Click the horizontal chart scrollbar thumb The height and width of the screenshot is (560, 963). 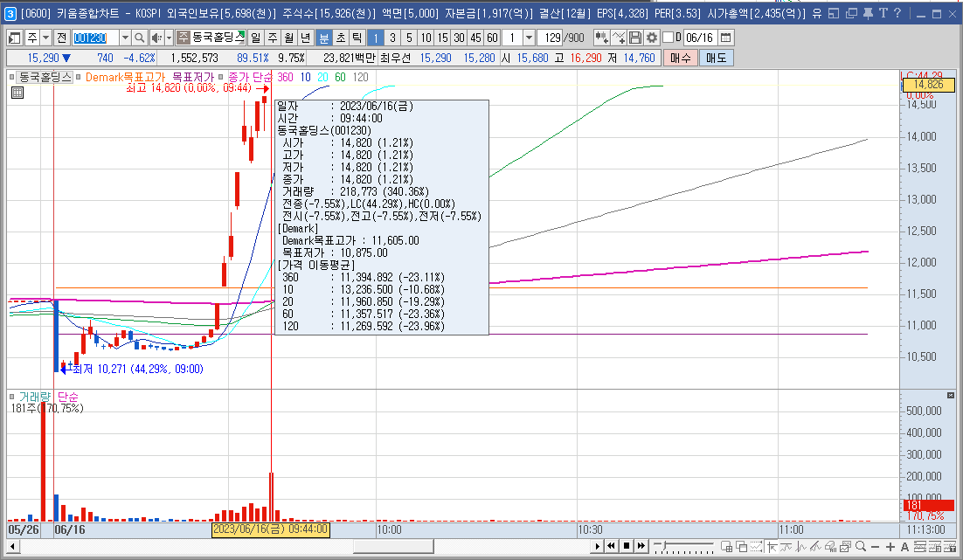(393, 546)
